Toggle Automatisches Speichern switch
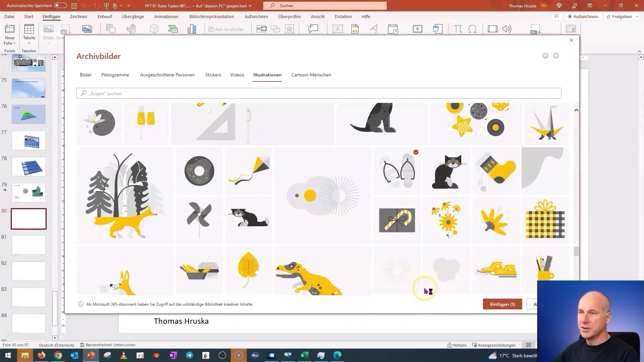 tap(60, 6)
